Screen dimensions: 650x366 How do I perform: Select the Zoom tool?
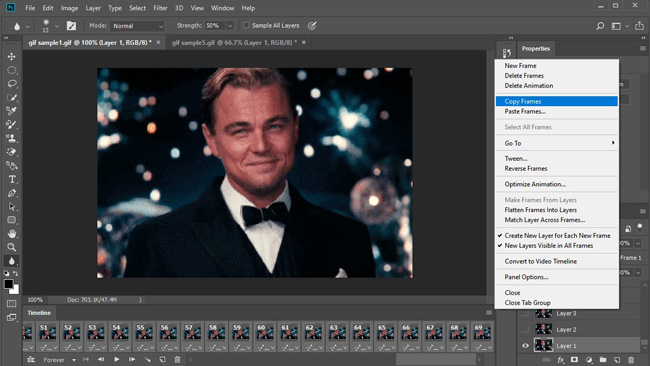pyautogui.click(x=12, y=247)
